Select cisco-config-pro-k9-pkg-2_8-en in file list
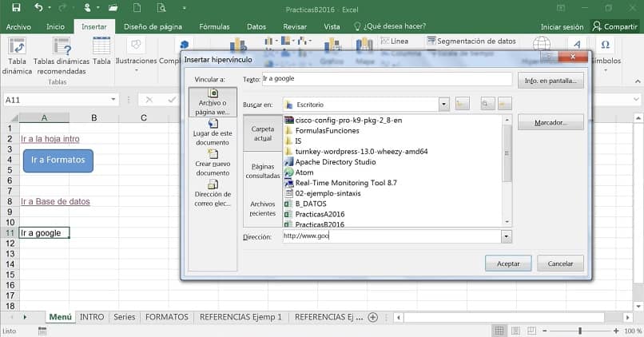The height and width of the screenshot is (337, 644). (x=348, y=121)
